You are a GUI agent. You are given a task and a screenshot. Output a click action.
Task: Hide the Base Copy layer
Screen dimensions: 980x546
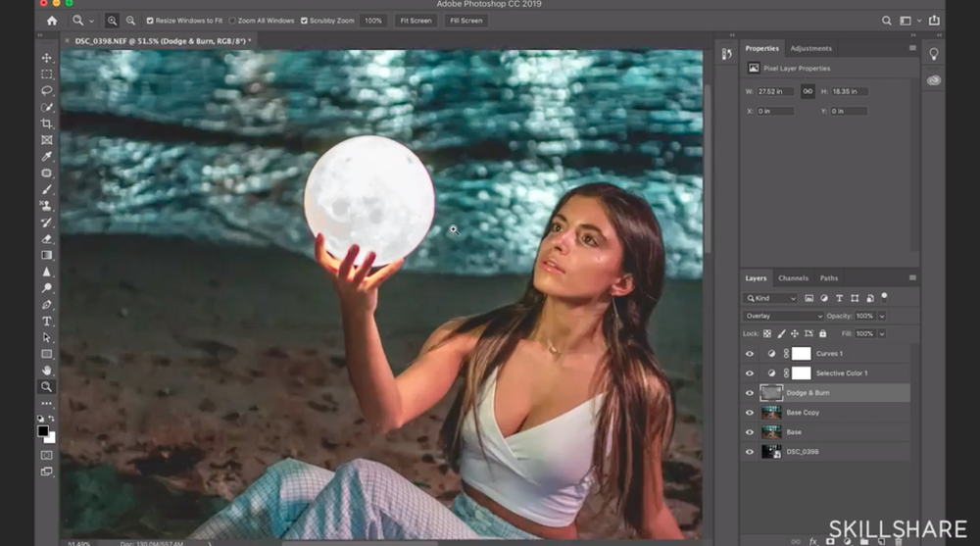pyautogui.click(x=750, y=413)
